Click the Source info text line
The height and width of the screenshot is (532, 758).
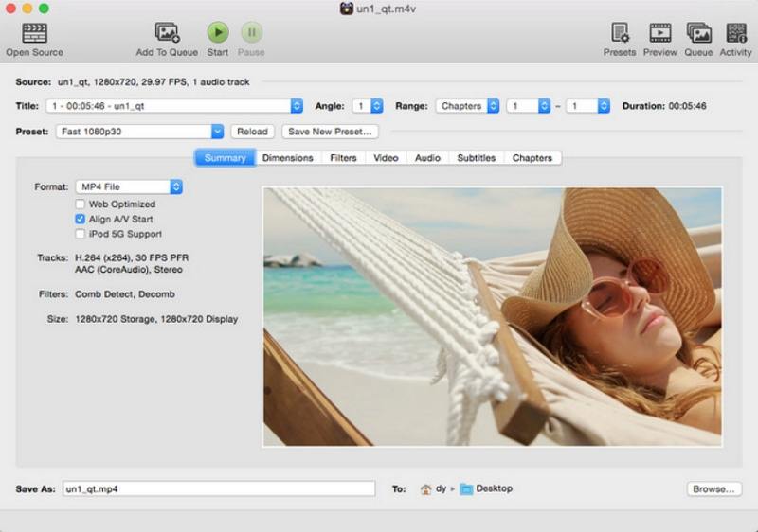point(133,82)
